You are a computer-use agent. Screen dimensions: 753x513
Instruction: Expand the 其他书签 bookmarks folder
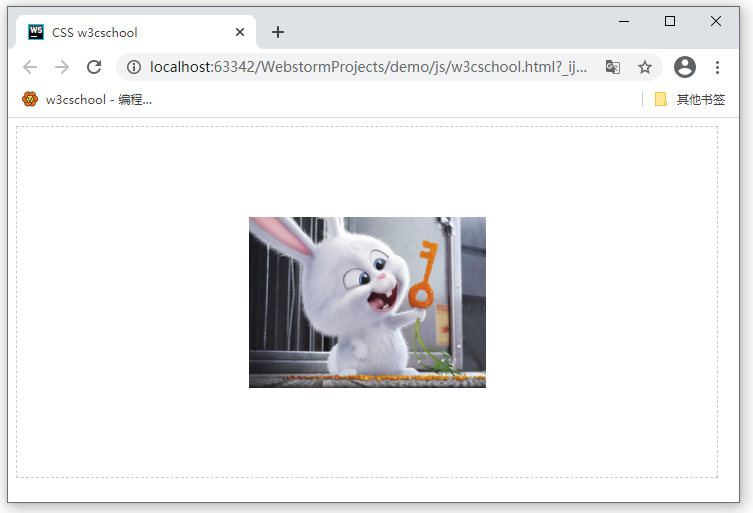point(690,99)
